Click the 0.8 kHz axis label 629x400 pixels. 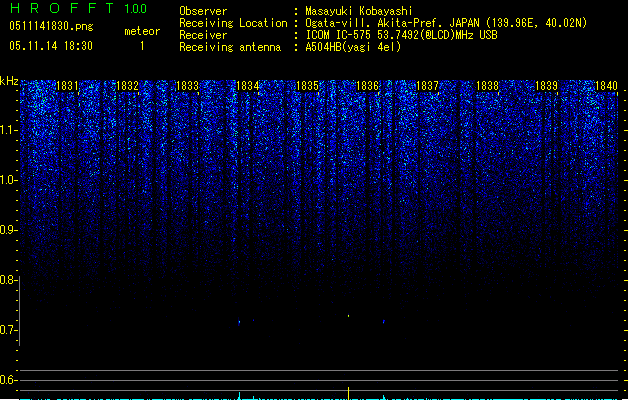[8, 280]
